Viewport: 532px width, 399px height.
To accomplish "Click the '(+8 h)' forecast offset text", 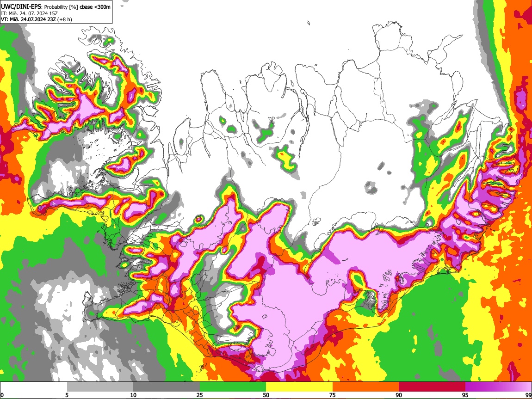I will (64, 19).
